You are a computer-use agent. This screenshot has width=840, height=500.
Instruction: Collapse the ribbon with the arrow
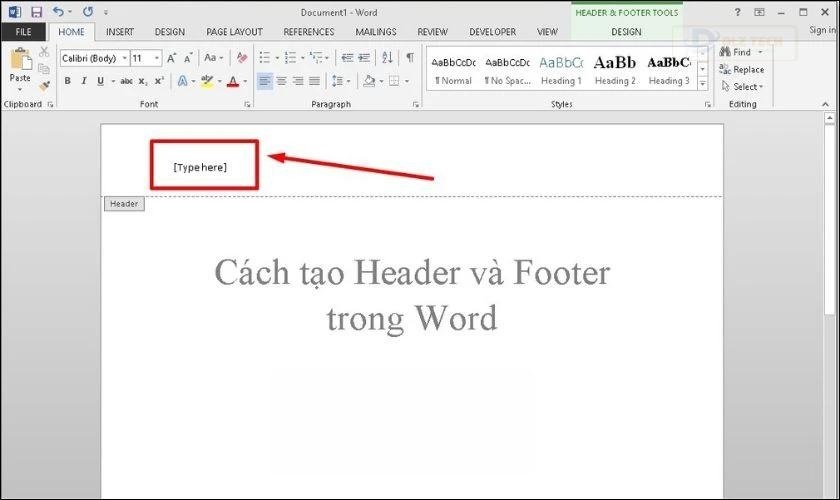[x=825, y=104]
